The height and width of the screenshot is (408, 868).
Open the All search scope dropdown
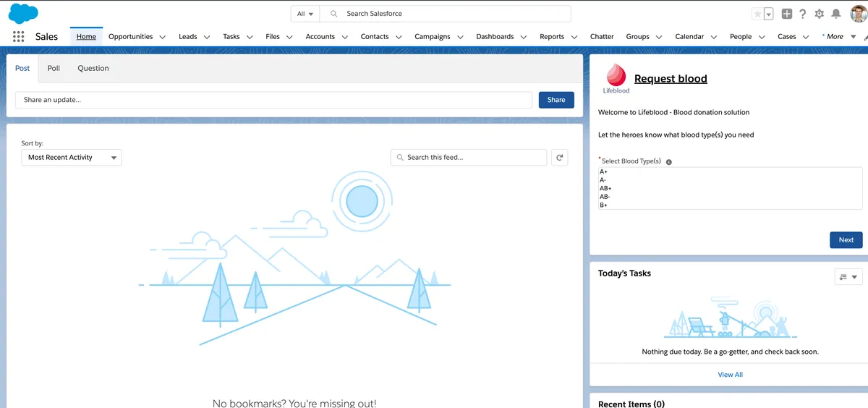[305, 14]
